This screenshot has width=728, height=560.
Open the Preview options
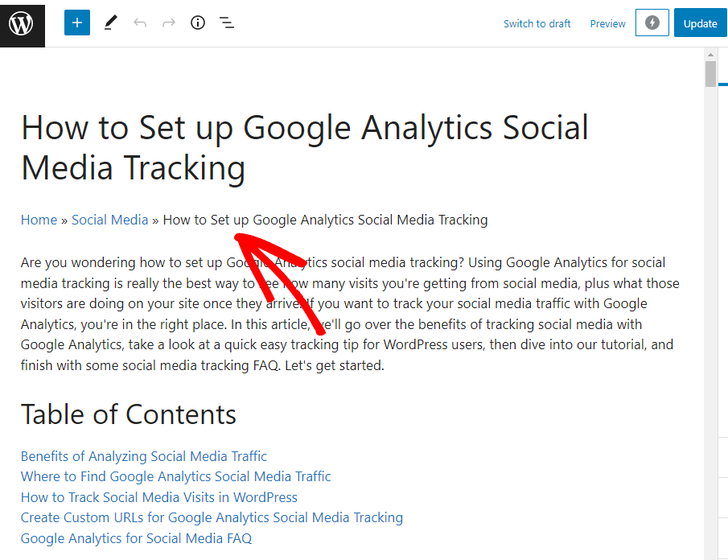607,23
